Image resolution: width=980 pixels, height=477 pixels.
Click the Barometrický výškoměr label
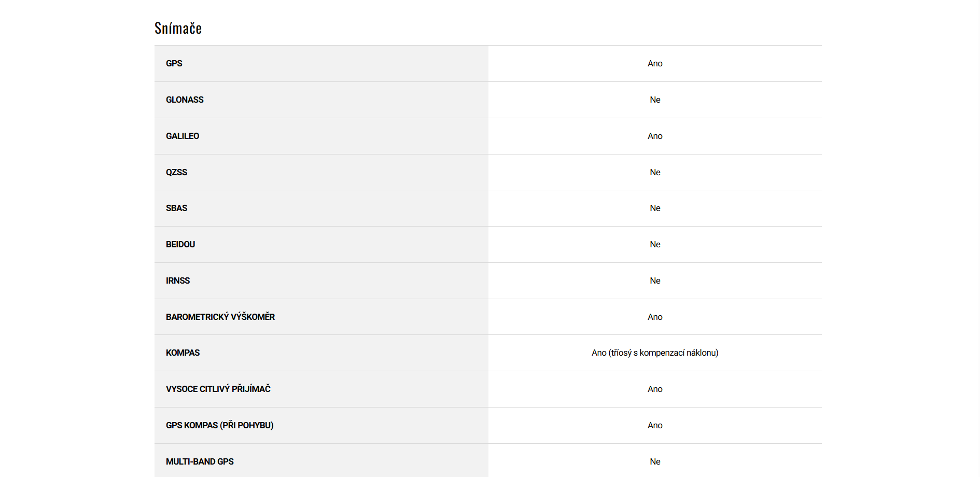(x=220, y=317)
